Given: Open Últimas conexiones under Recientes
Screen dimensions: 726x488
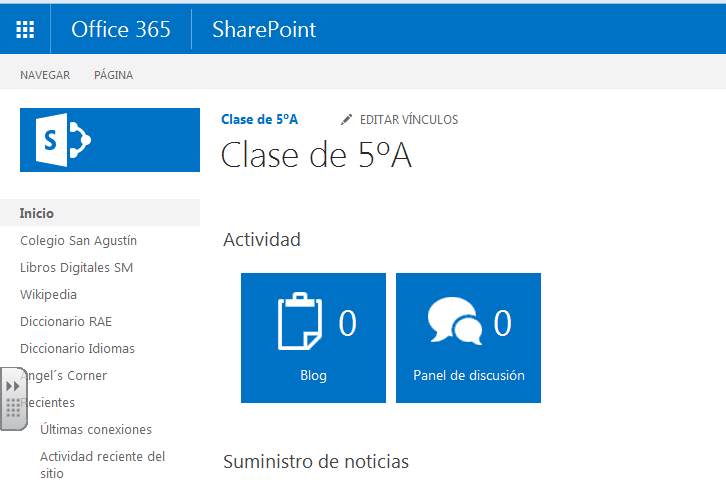Looking at the screenshot, I should point(96,429).
